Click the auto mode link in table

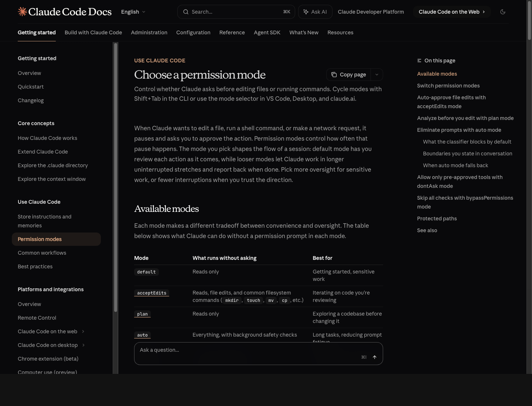[x=142, y=335]
